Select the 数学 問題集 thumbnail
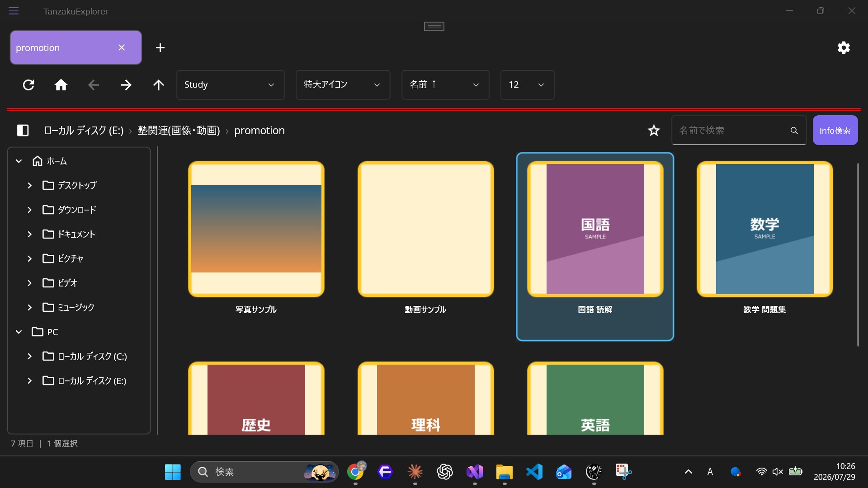The height and width of the screenshot is (488, 868). click(765, 229)
